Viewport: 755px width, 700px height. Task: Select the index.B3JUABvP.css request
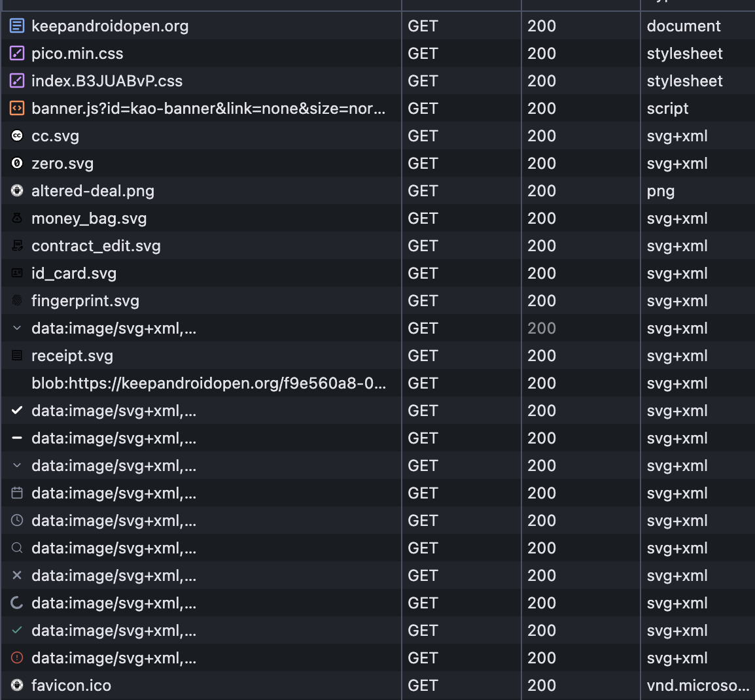coord(107,81)
